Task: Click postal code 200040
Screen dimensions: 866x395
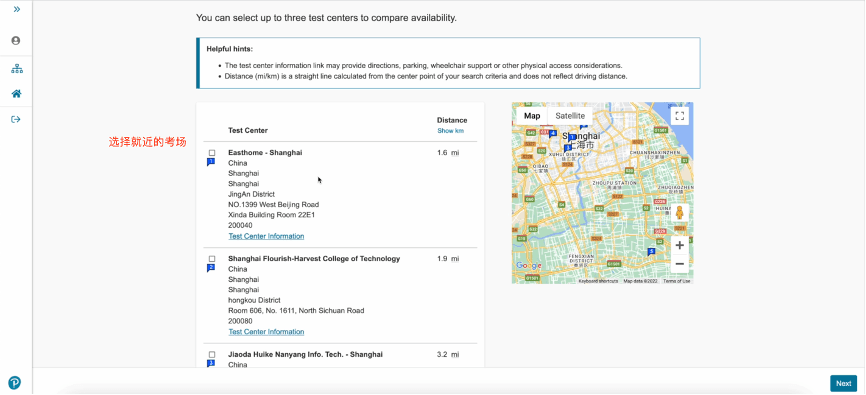Action: [x=240, y=225]
